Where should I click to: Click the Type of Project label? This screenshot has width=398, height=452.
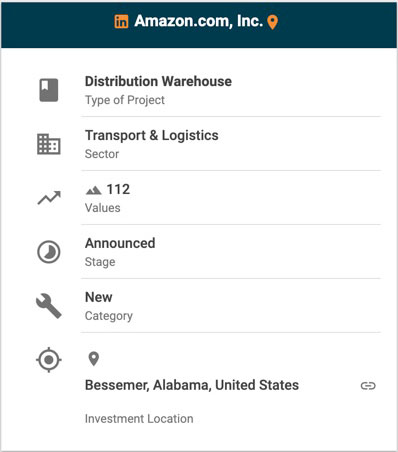[x=125, y=100]
